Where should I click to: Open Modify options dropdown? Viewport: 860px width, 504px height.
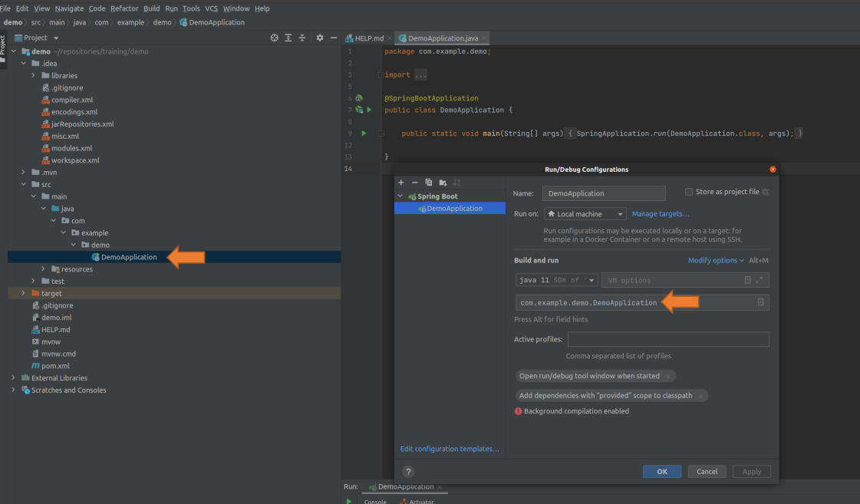(x=716, y=261)
